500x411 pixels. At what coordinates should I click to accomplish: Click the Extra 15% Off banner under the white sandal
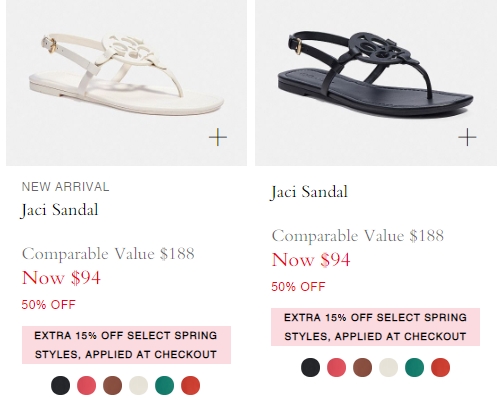[x=126, y=345]
